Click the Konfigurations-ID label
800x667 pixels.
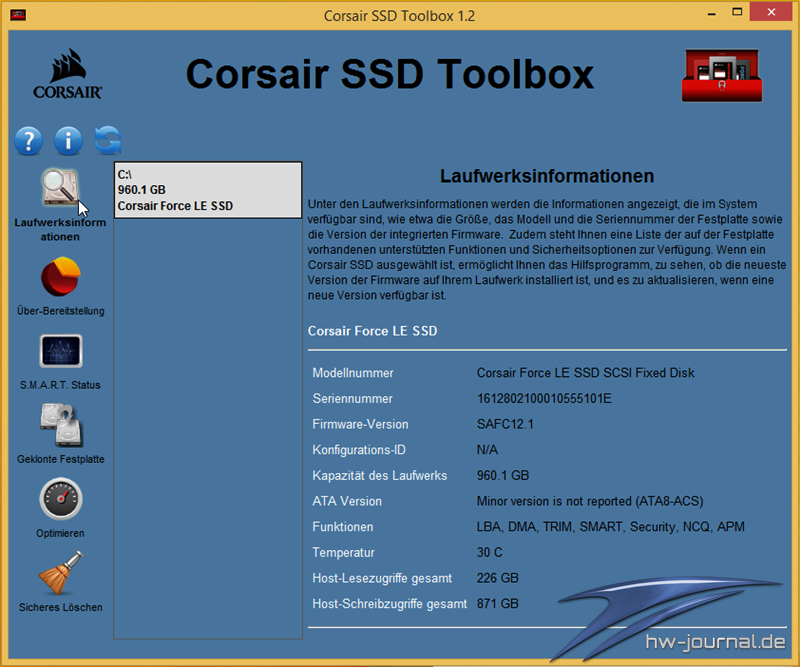[359, 450]
